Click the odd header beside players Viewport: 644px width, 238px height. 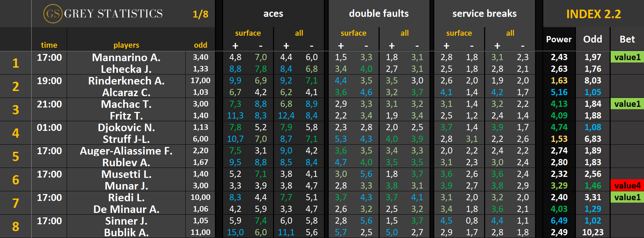[x=200, y=45]
